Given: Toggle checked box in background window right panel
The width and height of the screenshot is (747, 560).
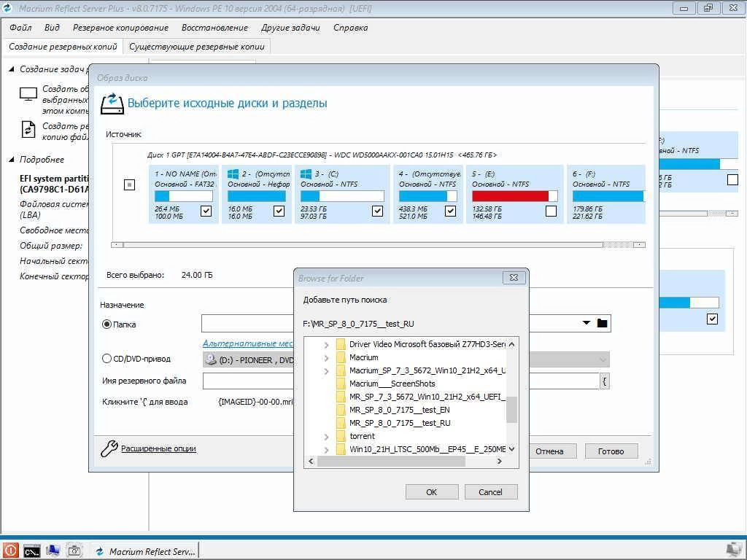Looking at the screenshot, I should point(712,319).
